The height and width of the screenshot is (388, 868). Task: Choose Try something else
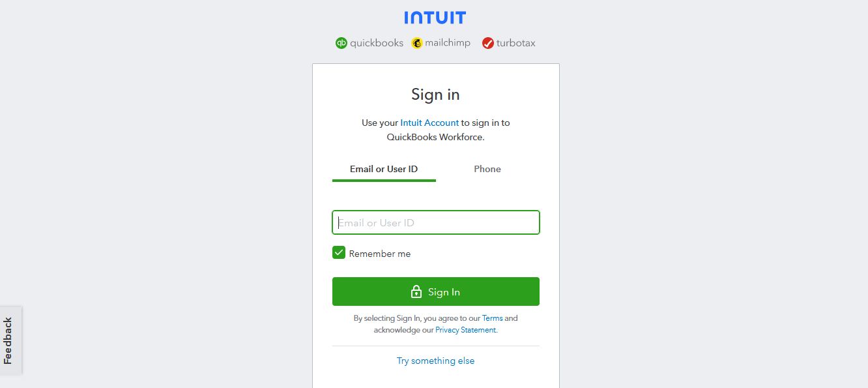436,361
